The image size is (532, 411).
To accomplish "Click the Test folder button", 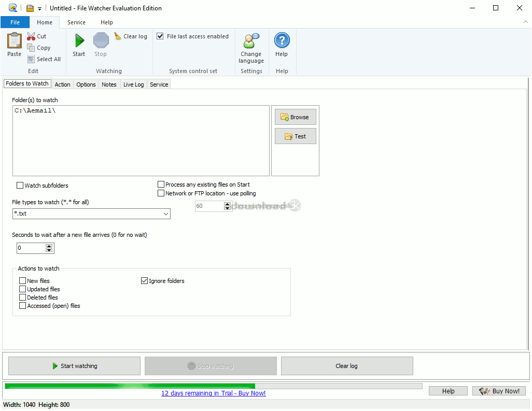I will tap(295, 136).
